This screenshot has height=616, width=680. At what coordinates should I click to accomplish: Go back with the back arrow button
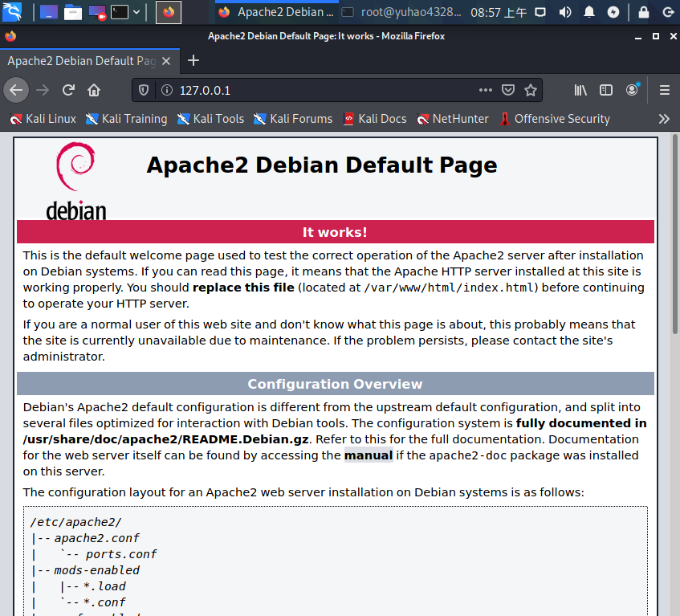coord(16,90)
